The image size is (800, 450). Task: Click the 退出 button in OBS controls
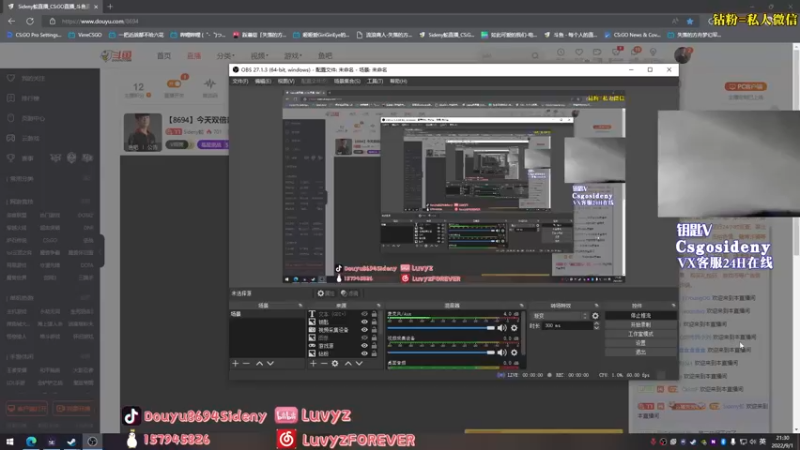(641, 353)
